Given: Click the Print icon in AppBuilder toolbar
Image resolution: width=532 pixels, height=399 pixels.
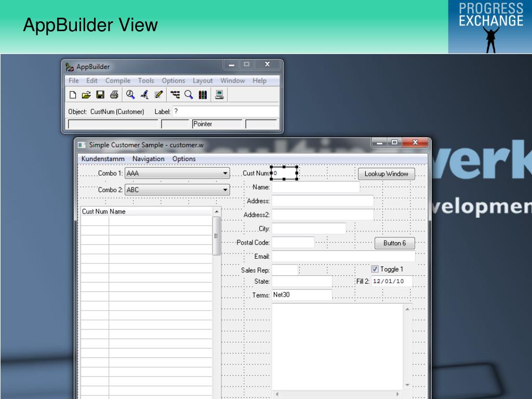Looking at the screenshot, I should (x=114, y=95).
